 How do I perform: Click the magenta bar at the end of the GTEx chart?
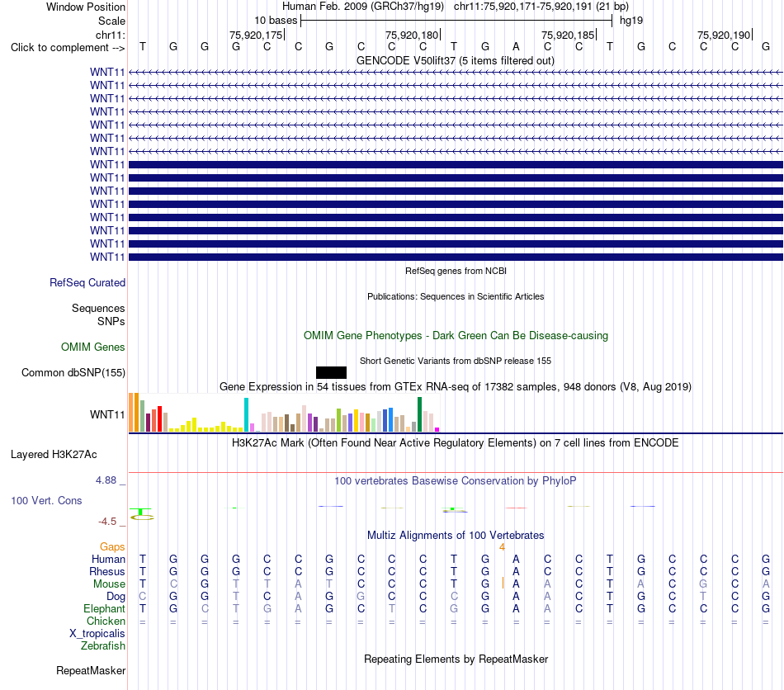[x=437, y=429]
